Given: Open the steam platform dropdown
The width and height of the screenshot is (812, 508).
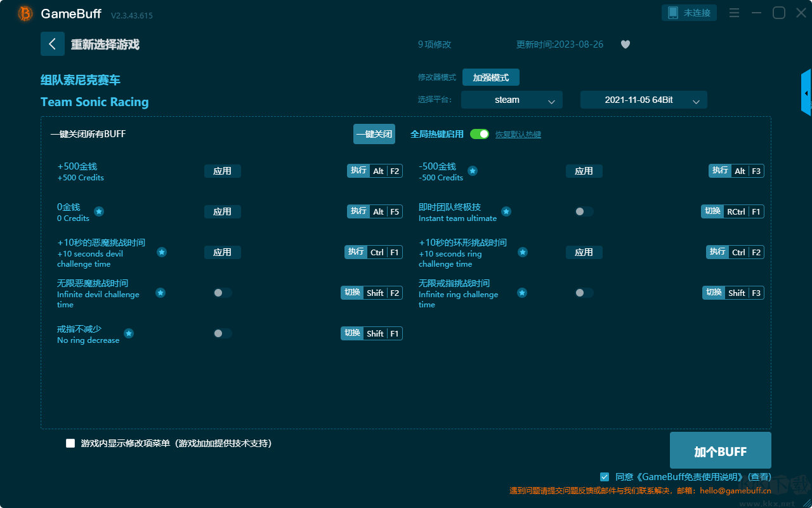Looking at the screenshot, I should (512, 100).
